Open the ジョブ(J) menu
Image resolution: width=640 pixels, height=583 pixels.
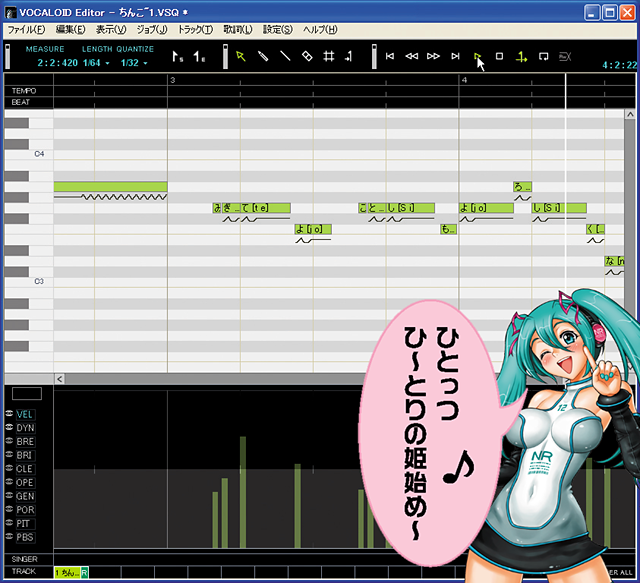tap(152, 30)
